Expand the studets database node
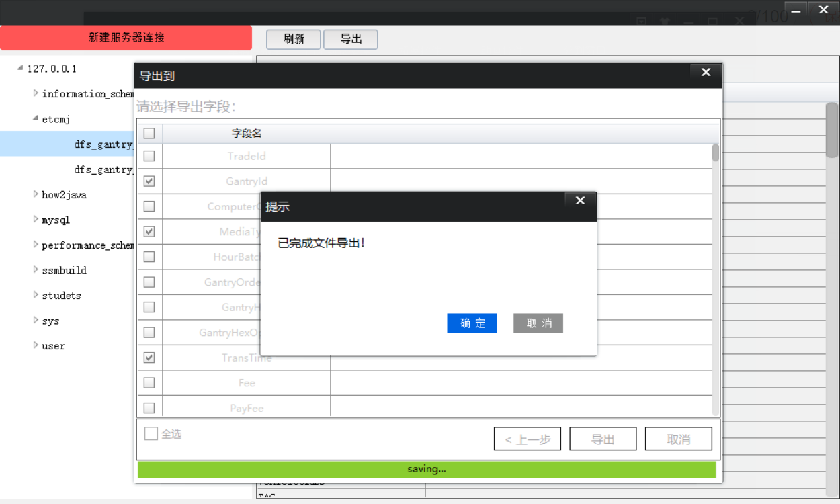The height and width of the screenshot is (504, 840). 36,295
